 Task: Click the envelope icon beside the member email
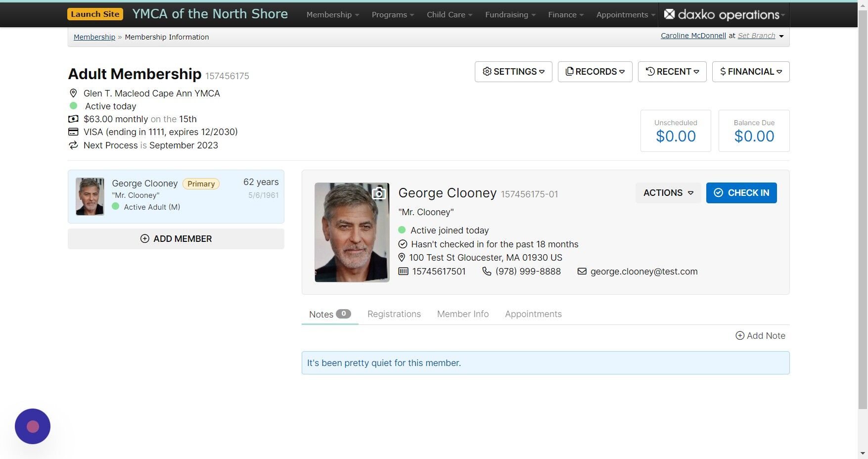click(x=582, y=271)
